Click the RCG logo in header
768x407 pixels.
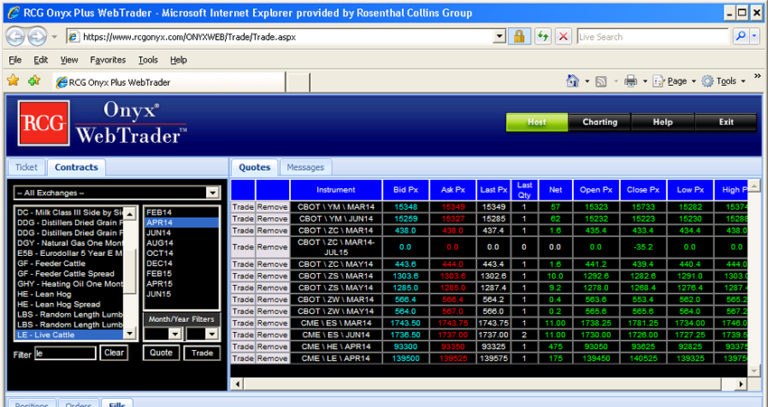43,124
